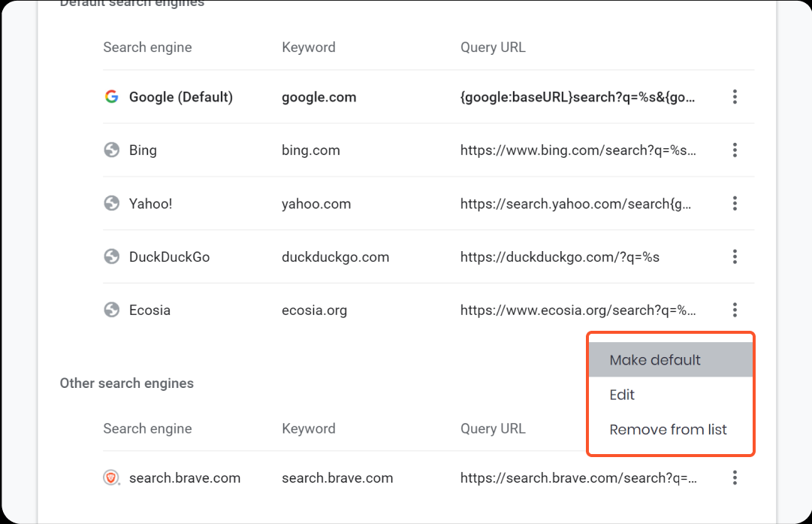The image size is (812, 524).
Task: Click the ecosia.org keyword
Action: click(314, 311)
